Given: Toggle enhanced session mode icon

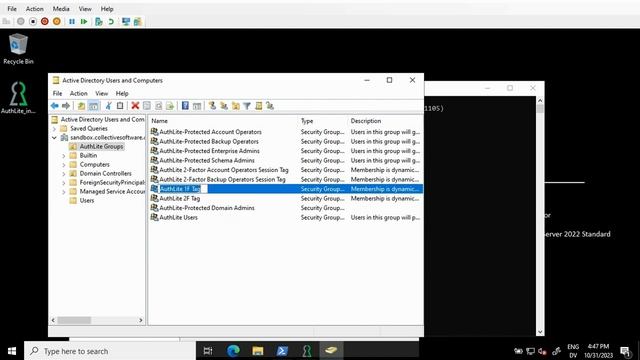Looking at the screenshot, I should click(x=126, y=22).
